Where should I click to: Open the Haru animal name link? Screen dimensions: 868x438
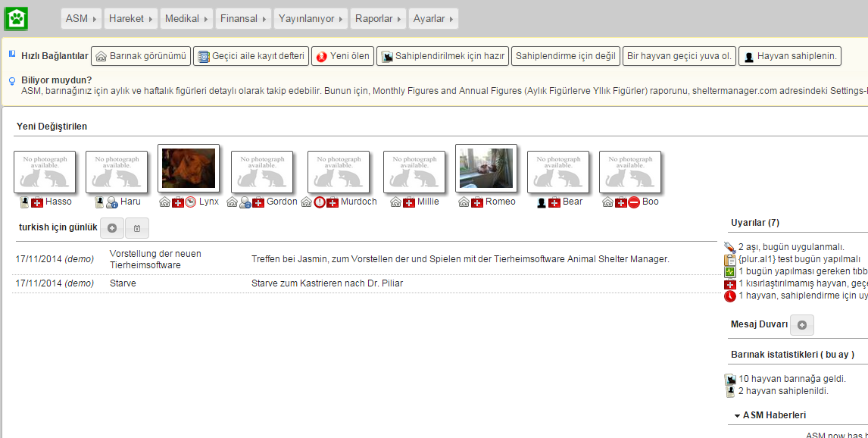pyautogui.click(x=130, y=202)
